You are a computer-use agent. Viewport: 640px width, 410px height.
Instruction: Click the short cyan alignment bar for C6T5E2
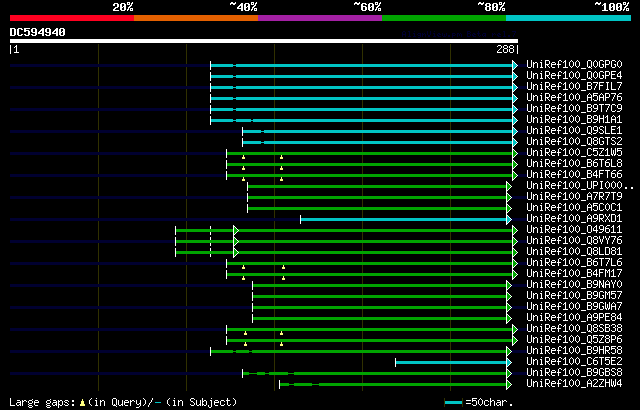[x=451, y=363]
